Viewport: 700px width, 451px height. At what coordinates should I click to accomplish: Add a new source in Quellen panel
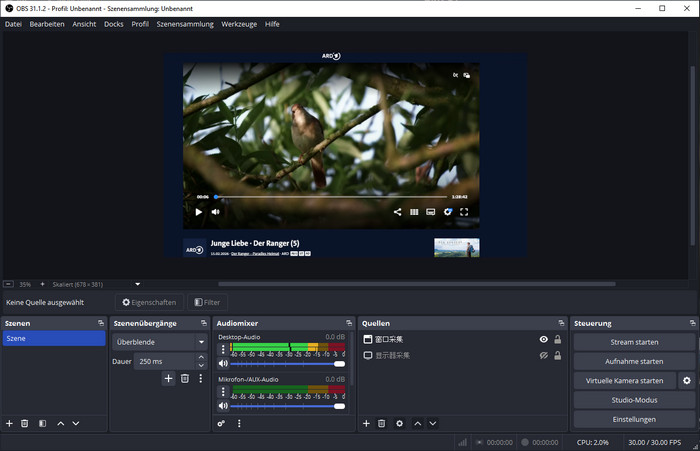(x=366, y=423)
